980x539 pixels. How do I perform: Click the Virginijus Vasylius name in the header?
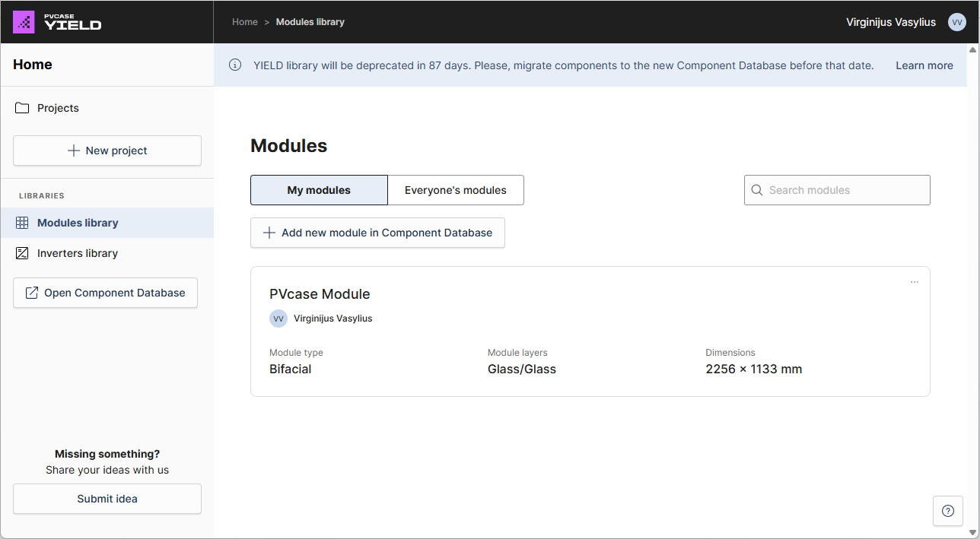tap(891, 22)
